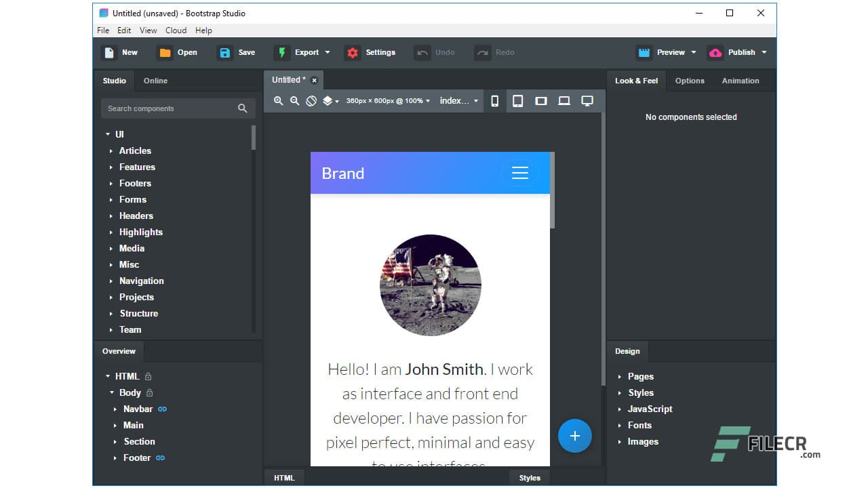
Task: Click the blue floating plus button on canvas
Action: click(x=575, y=436)
